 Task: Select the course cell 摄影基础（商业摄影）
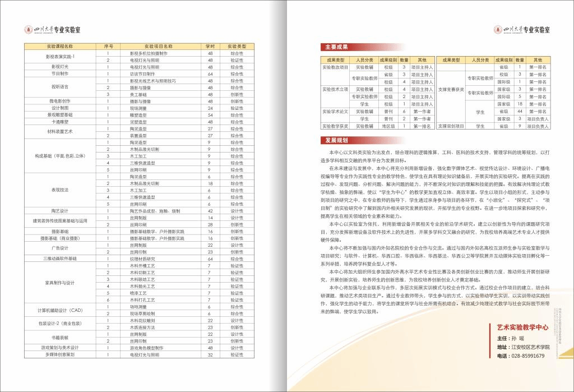[60, 238]
